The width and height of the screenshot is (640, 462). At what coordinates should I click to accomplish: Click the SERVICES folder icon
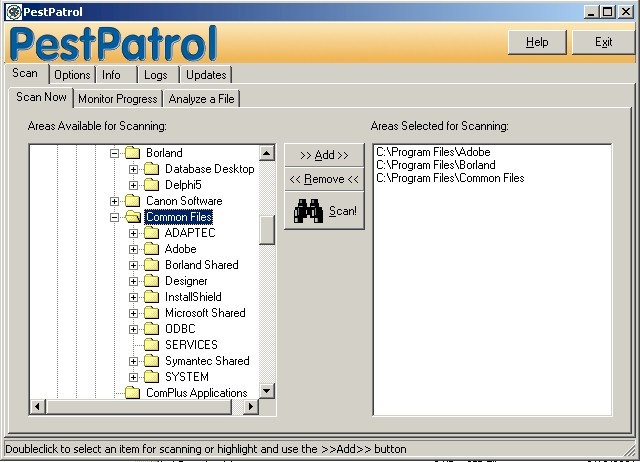point(151,344)
